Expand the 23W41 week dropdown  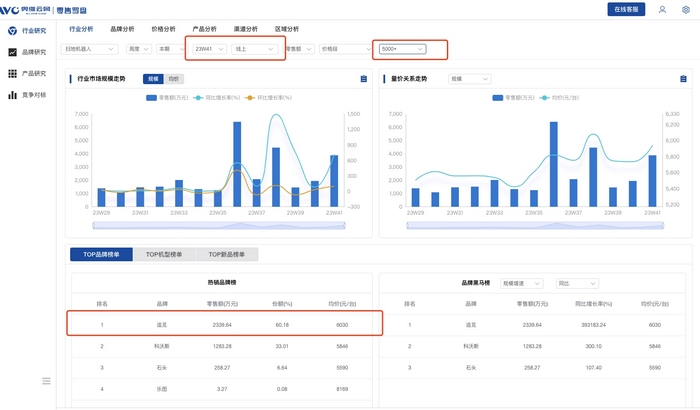pos(209,48)
